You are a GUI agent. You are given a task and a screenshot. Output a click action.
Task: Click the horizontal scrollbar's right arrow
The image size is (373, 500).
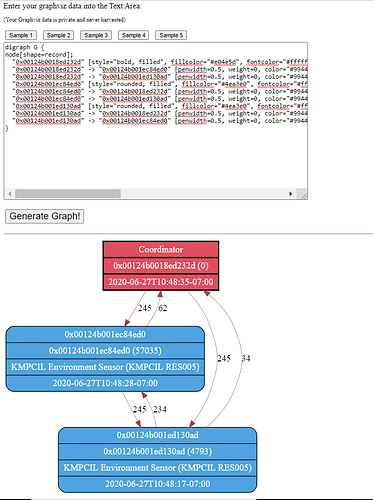290,194
